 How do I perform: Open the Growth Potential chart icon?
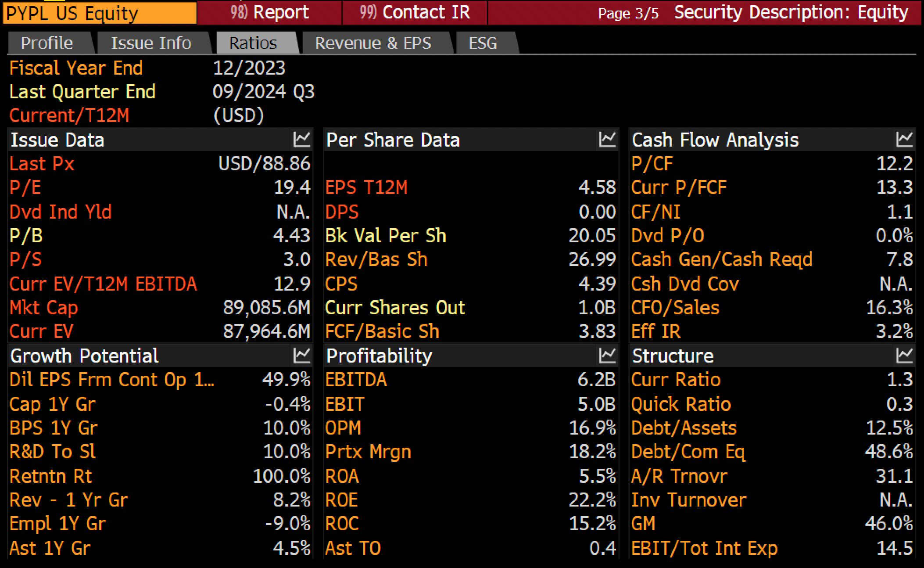point(302,356)
